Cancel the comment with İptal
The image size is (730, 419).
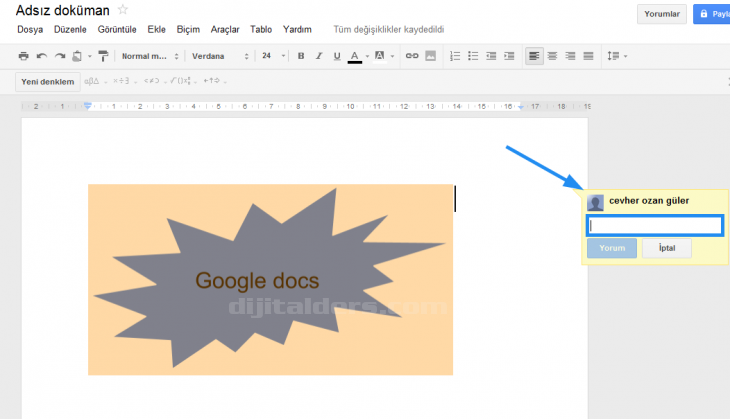[x=667, y=248]
